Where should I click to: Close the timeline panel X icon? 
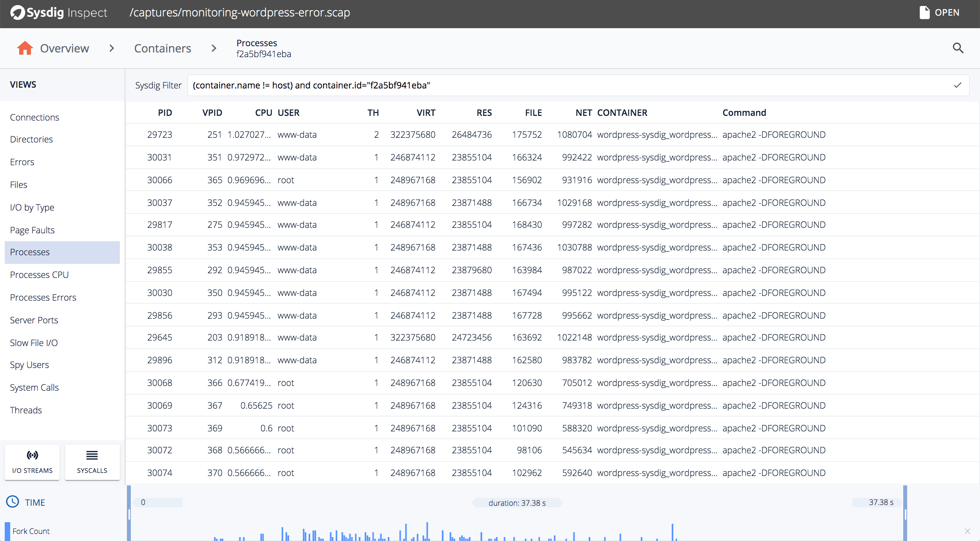click(967, 531)
